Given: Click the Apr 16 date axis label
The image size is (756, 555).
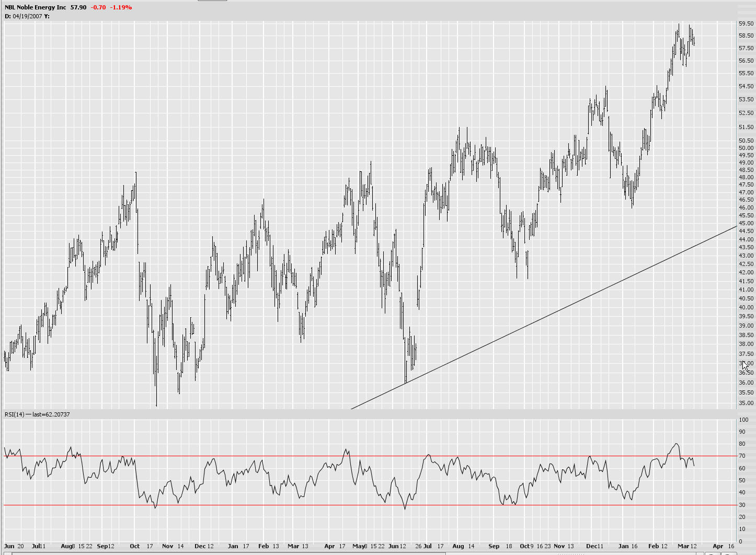Looking at the screenshot, I should click(x=724, y=546).
